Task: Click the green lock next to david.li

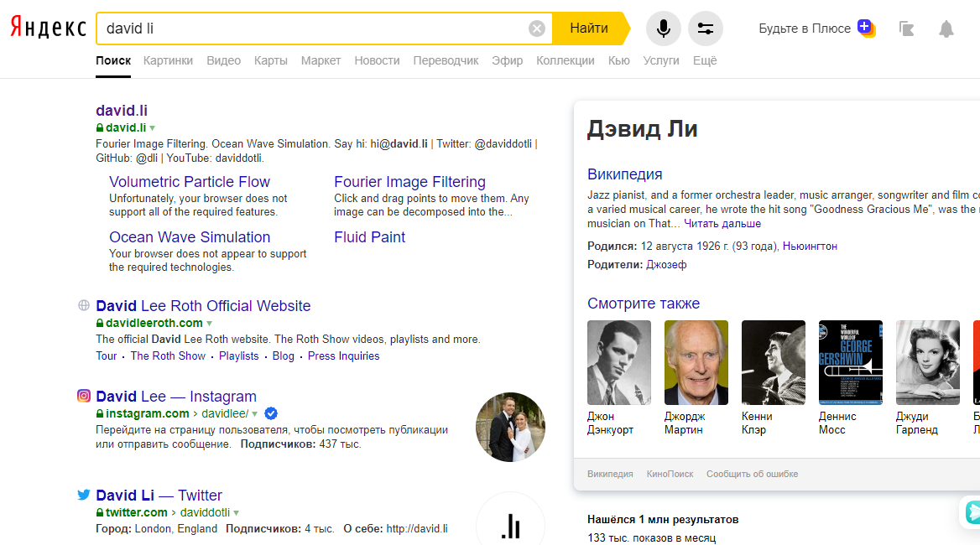Action: tap(99, 127)
